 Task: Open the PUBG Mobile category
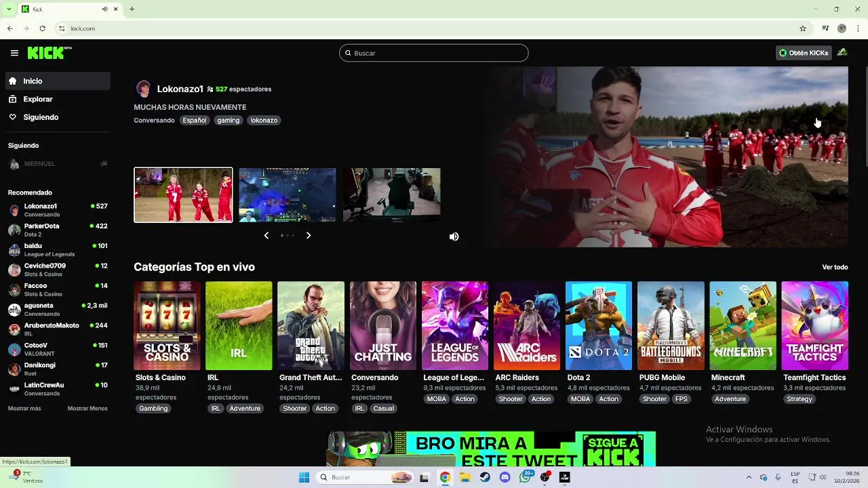click(671, 326)
